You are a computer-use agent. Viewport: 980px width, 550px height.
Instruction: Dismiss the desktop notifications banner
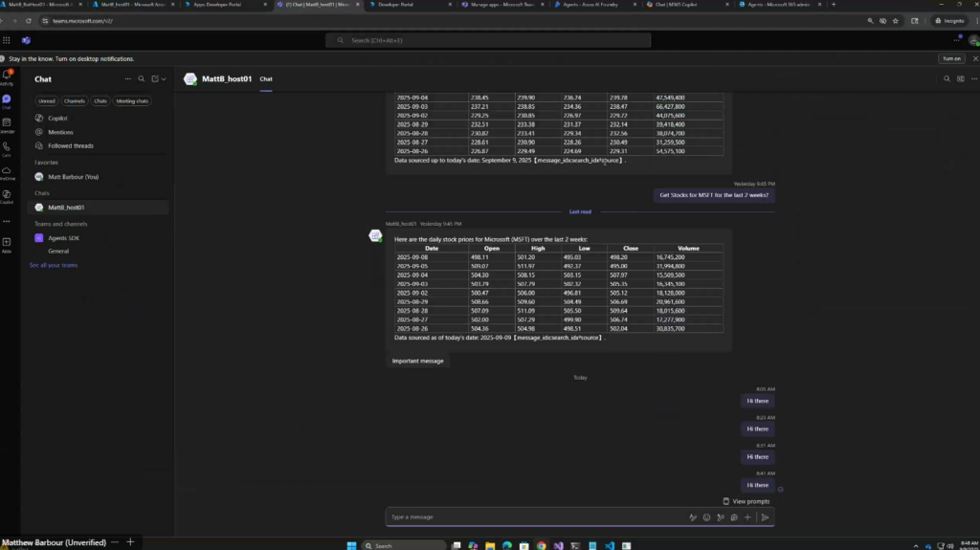pos(975,58)
